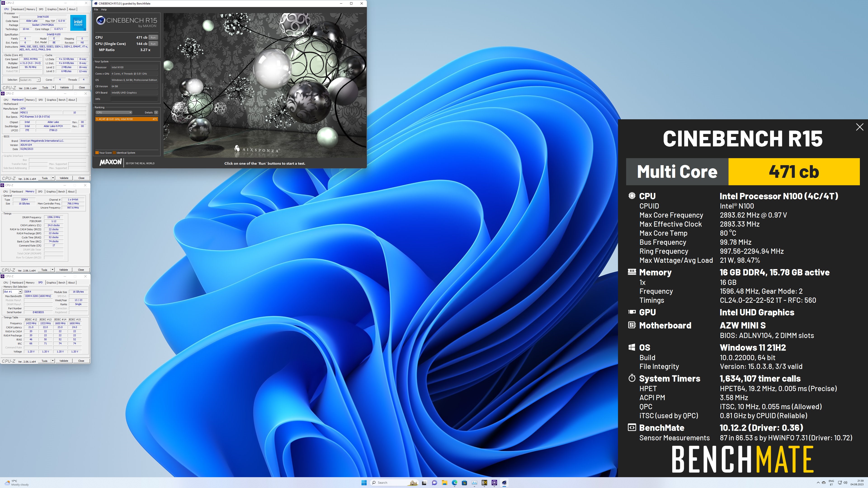The width and height of the screenshot is (868, 488).
Task: Switch to Cinebench taskbar icon
Action: [x=505, y=483]
